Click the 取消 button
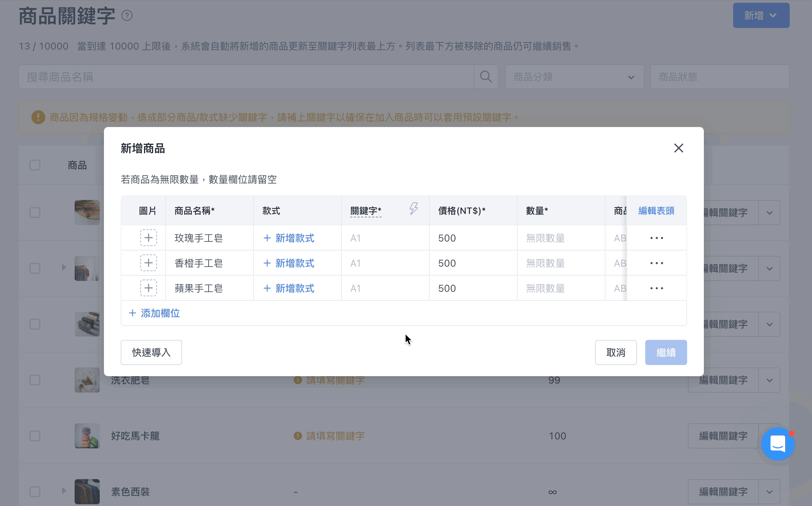Image resolution: width=812 pixels, height=506 pixels. tap(616, 352)
